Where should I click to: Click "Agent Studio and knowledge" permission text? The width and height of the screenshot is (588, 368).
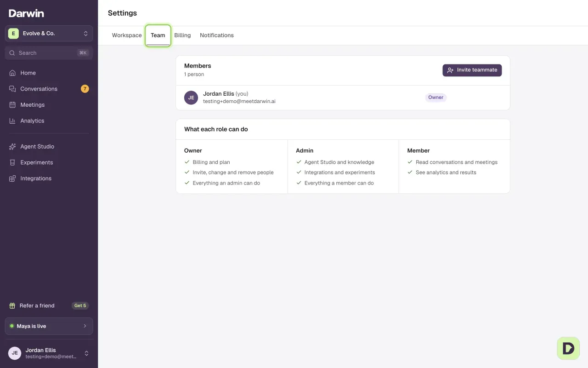(339, 162)
